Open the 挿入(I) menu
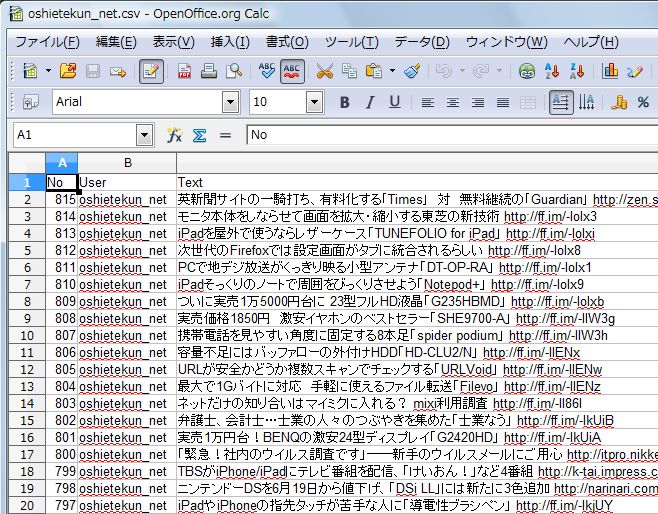The height and width of the screenshot is (514, 658). pyautogui.click(x=230, y=42)
